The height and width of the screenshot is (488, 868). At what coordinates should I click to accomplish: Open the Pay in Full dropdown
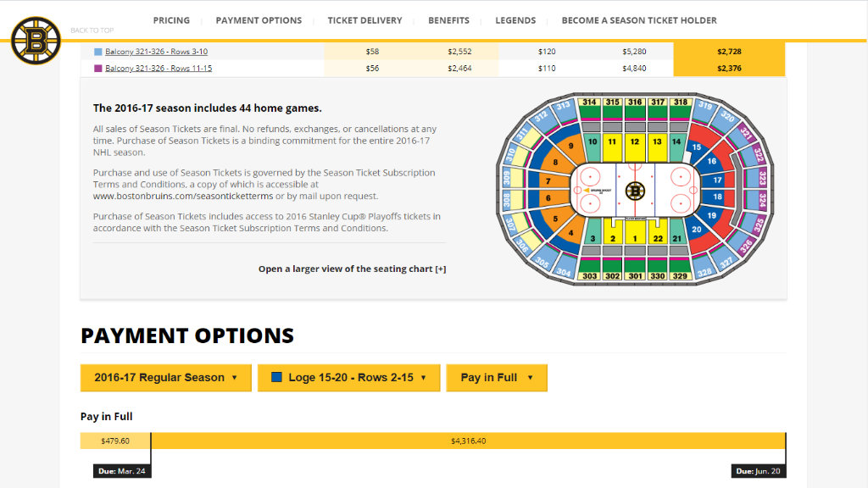tap(497, 377)
